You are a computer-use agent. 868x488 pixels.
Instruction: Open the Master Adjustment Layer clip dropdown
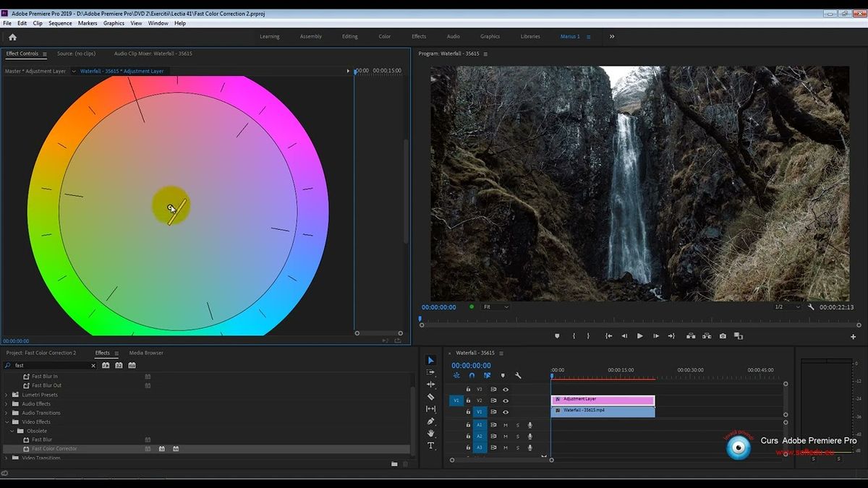click(x=74, y=72)
